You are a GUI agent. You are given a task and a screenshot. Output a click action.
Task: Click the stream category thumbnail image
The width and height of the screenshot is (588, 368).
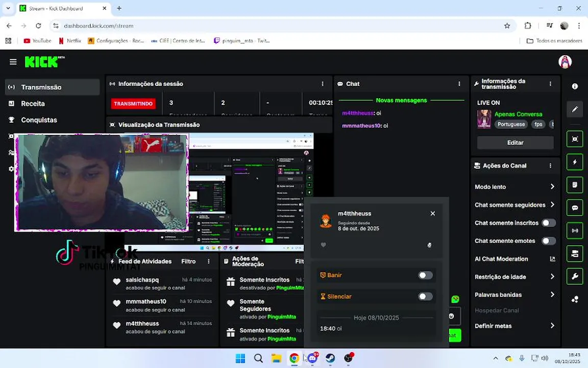click(x=484, y=119)
